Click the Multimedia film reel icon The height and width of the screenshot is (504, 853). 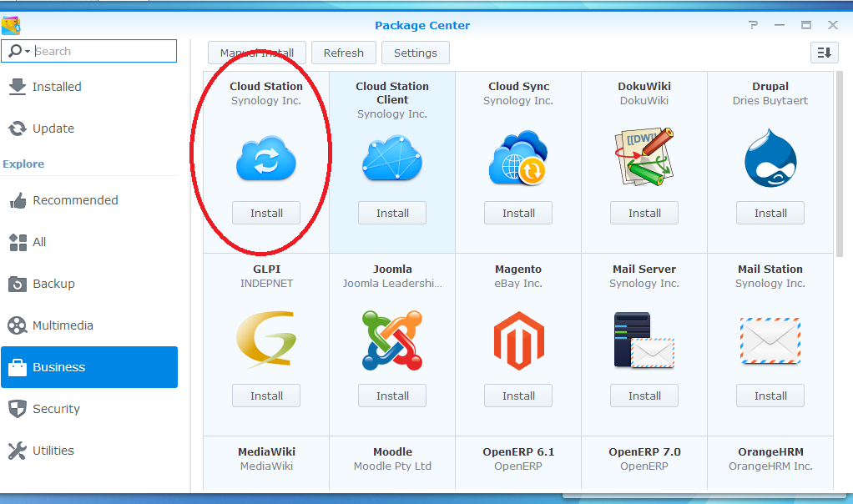pyautogui.click(x=18, y=325)
